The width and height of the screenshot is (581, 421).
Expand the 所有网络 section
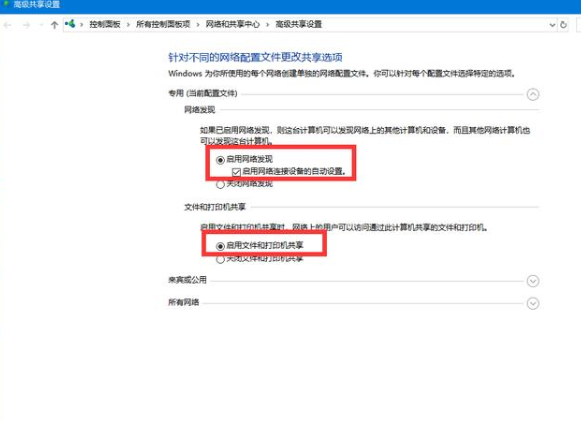(533, 304)
